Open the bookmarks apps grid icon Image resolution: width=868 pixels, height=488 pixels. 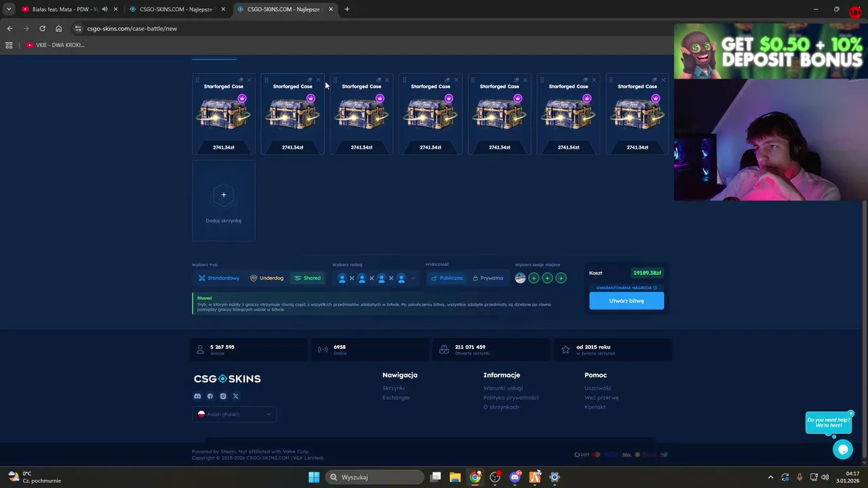click(9, 45)
